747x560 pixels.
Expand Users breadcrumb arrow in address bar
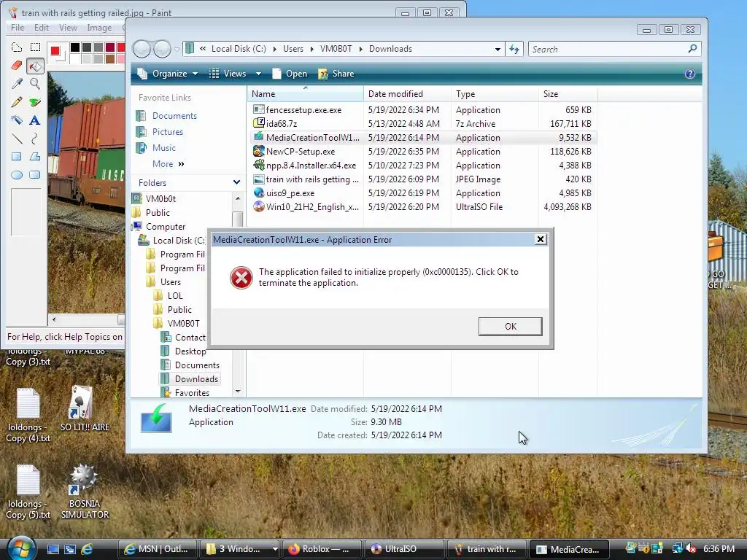[311, 49]
